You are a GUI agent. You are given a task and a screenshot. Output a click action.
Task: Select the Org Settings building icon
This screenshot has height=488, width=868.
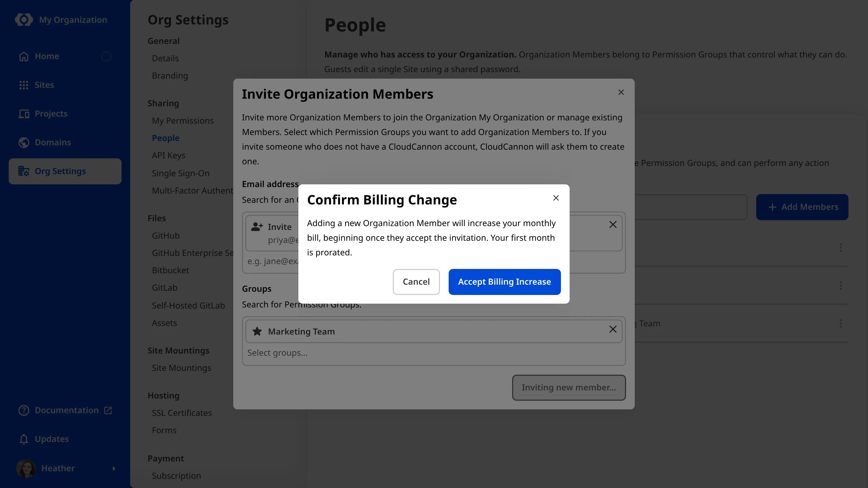[x=24, y=171]
